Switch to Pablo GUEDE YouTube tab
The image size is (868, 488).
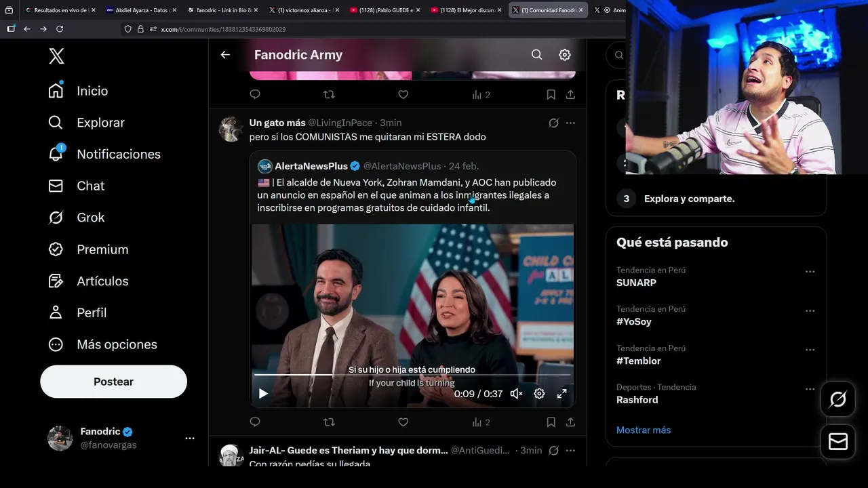(x=385, y=10)
